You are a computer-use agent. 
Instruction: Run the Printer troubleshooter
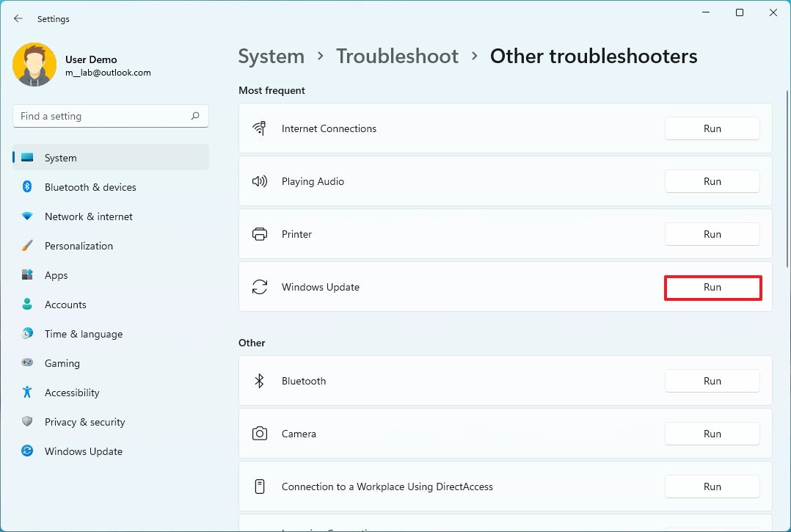click(712, 234)
